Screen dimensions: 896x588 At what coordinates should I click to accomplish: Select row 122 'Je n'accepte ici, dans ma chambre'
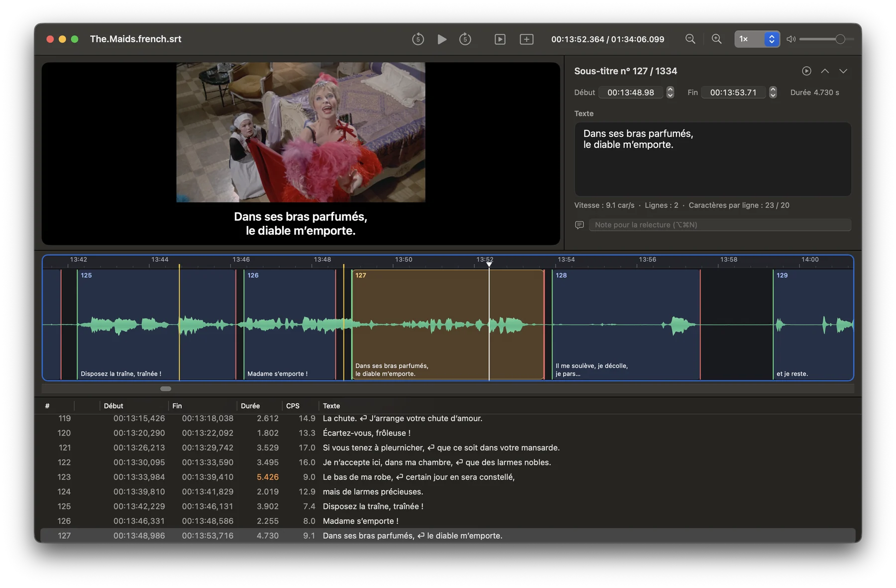[x=448, y=463]
